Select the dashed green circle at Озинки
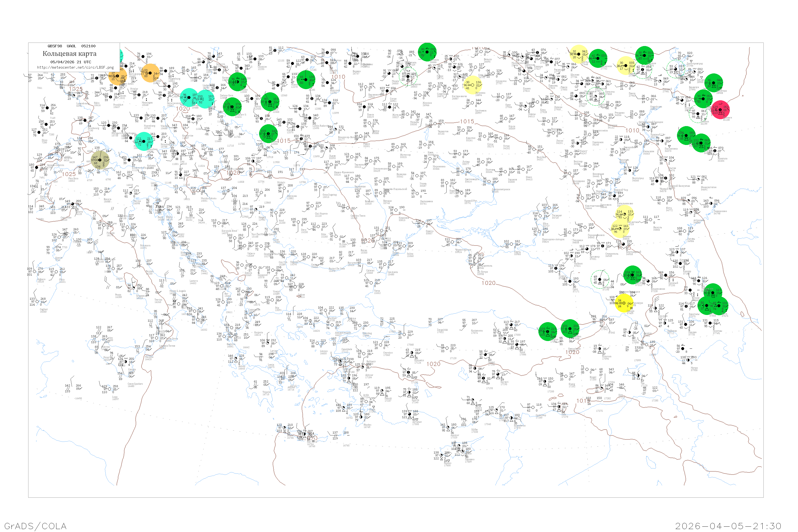The height and width of the screenshot is (532, 798). point(698,114)
